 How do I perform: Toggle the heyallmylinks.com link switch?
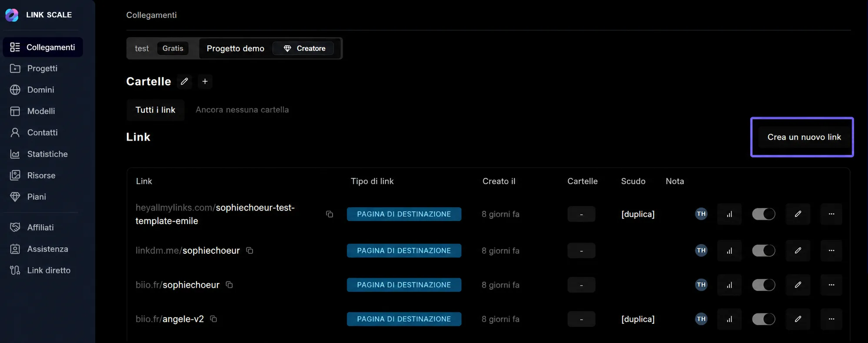[x=764, y=214]
